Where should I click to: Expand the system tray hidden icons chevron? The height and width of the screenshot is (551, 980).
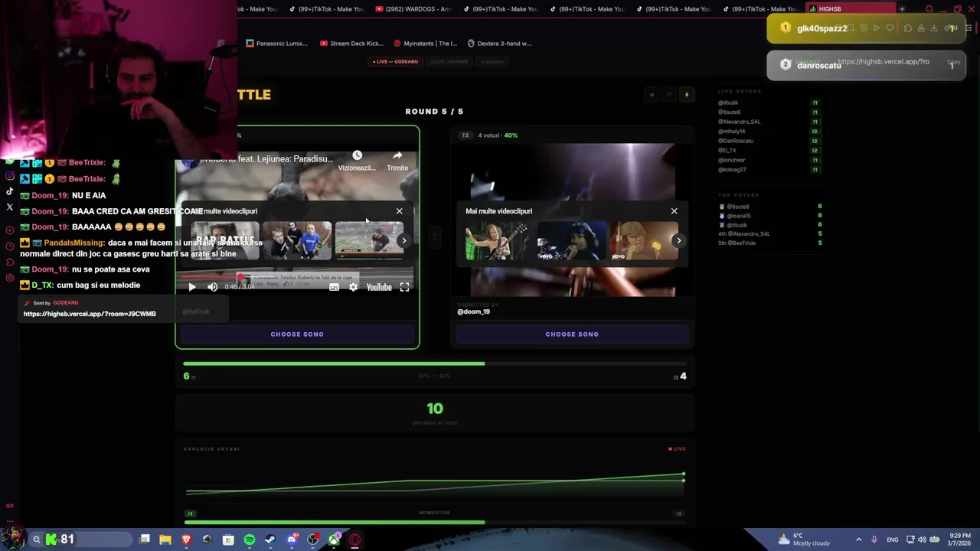tap(858, 540)
